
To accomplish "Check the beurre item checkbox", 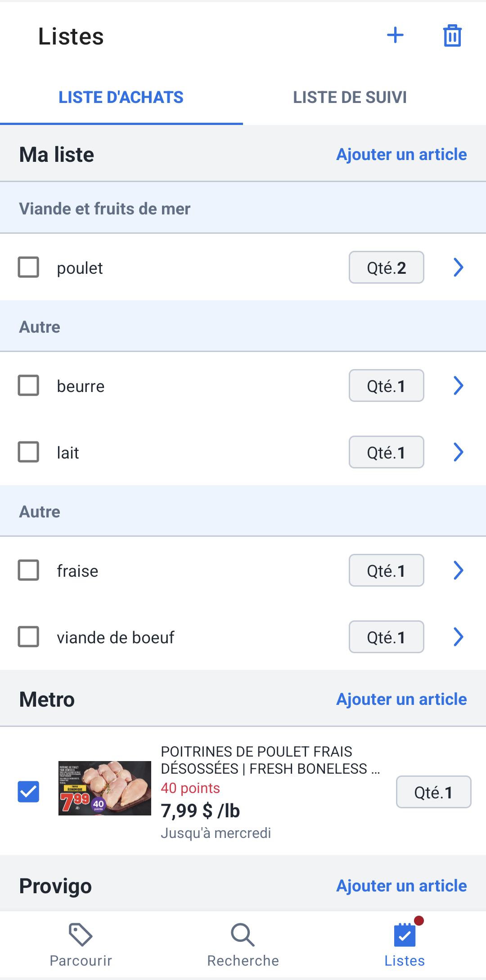I will [x=28, y=385].
